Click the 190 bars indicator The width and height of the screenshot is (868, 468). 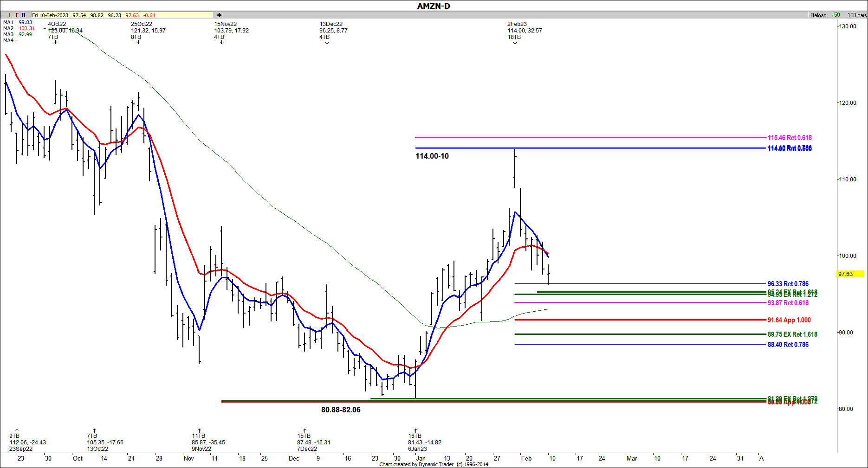[x=857, y=15]
